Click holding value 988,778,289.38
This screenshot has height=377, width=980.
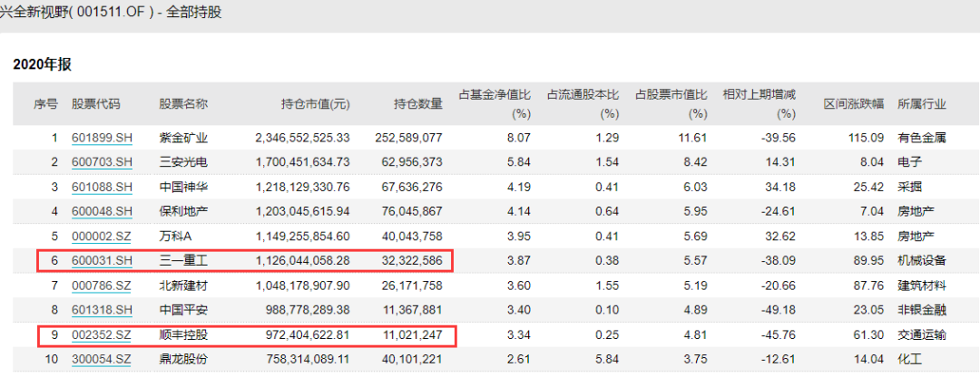[307, 310]
